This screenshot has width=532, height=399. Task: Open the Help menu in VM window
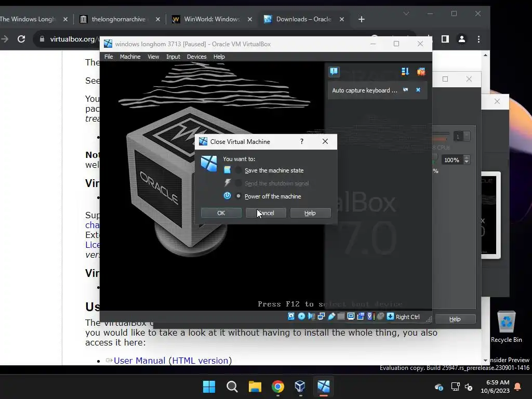219,57
